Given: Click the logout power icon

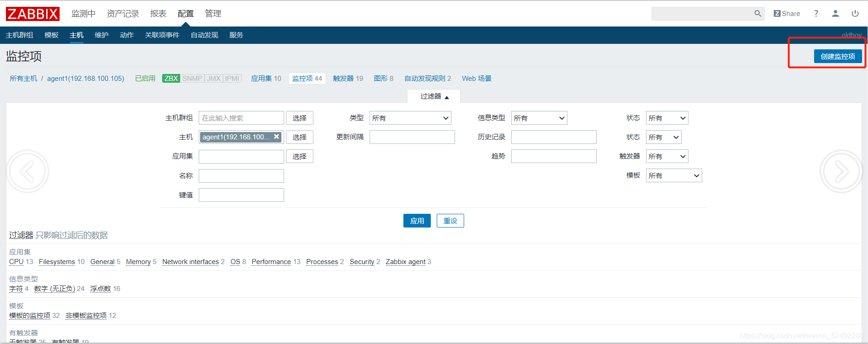Looking at the screenshot, I should (x=855, y=14).
